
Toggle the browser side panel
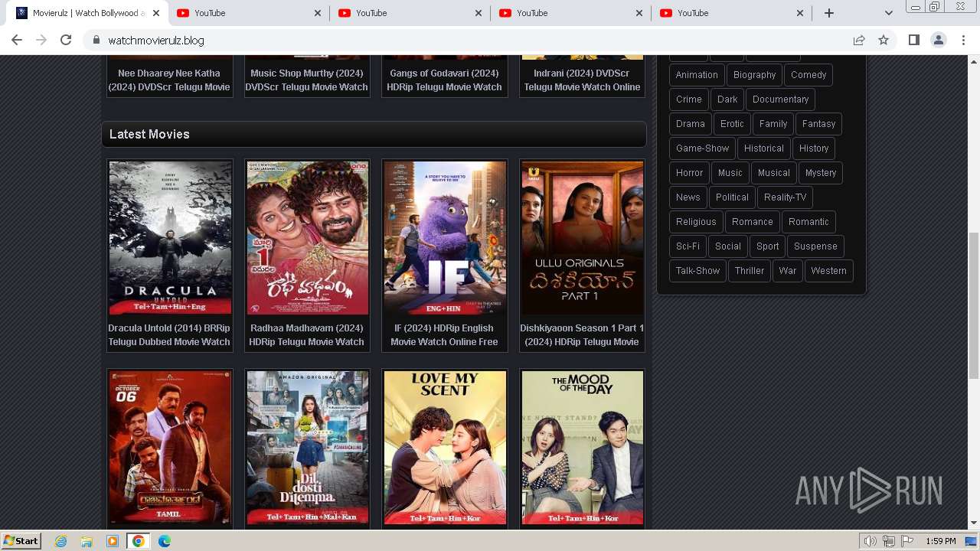pyautogui.click(x=913, y=40)
